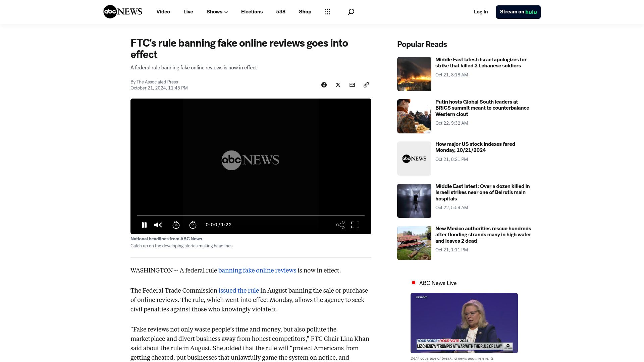Pause the video player
This screenshot has width=644, height=362.
click(x=144, y=225)
